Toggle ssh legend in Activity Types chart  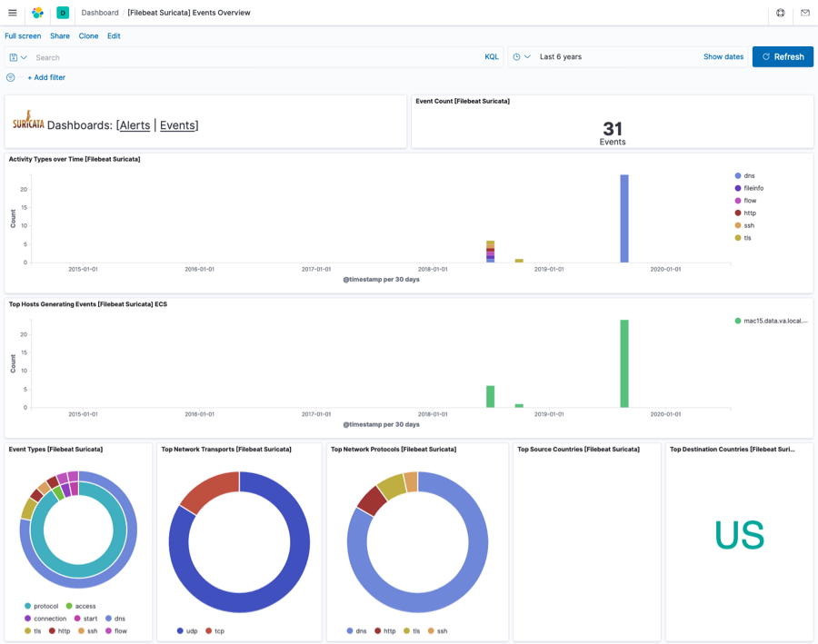click(x=744, y=226)
